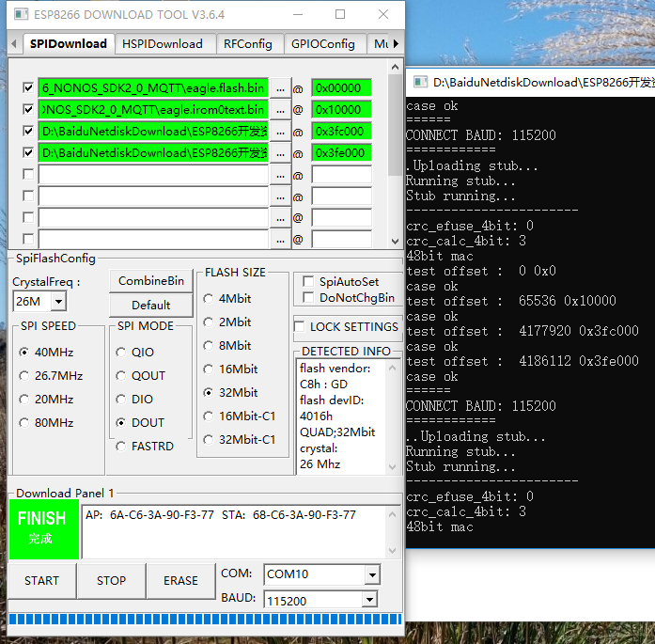Click the ESP8266 Download Tool title bar icon

(x=21, y=15)
